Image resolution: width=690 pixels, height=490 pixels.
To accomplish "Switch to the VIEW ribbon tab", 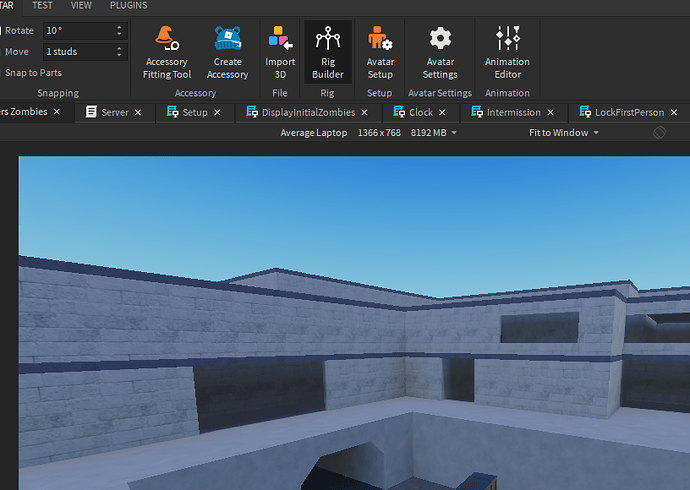I will (x=81, y=5).
